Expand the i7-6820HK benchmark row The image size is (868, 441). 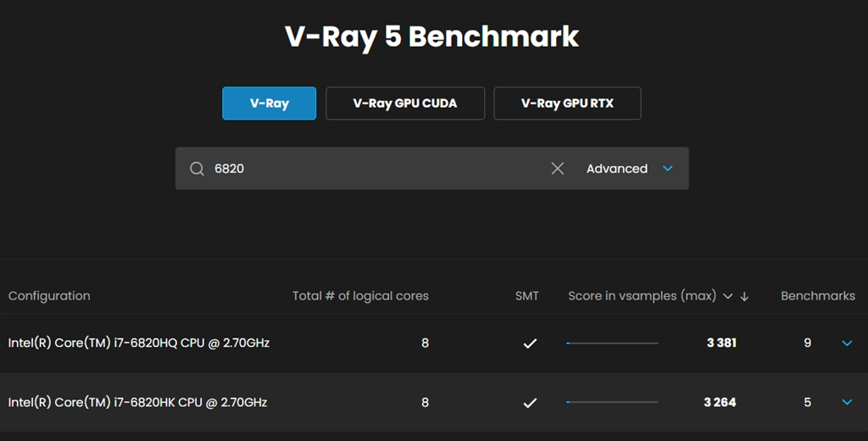846,403
